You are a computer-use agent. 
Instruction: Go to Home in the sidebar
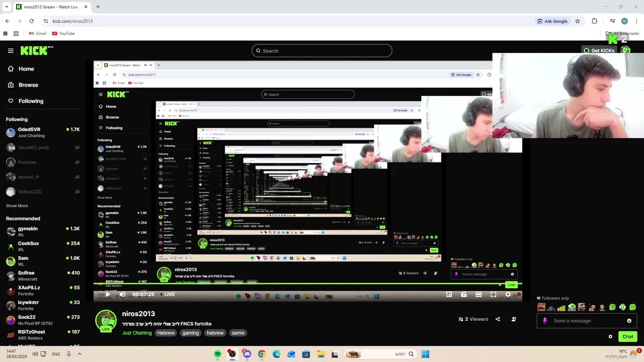[43, 69]
